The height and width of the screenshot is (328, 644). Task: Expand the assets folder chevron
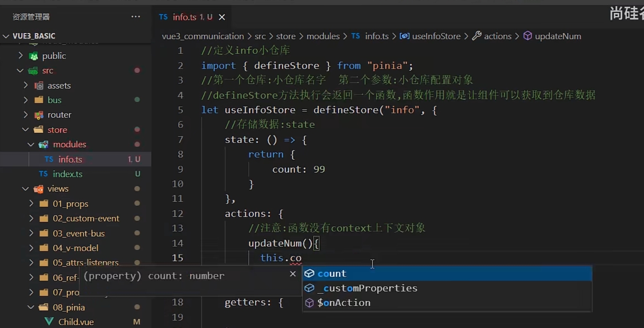(26, 85)
